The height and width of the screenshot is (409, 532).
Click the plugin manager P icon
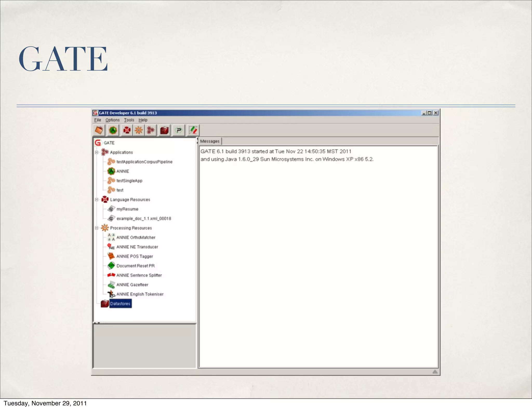coord(179,130)
